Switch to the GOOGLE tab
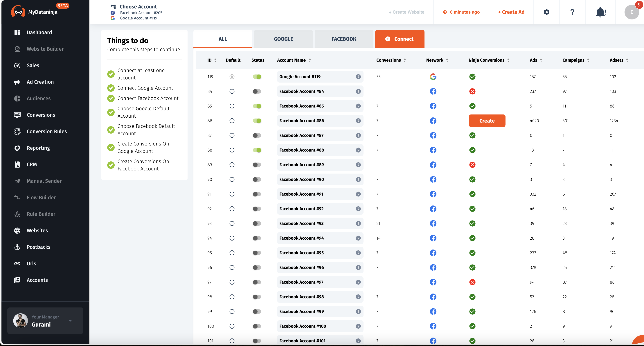Viewport: 644px width, 346px height. [x=283, y=39]
